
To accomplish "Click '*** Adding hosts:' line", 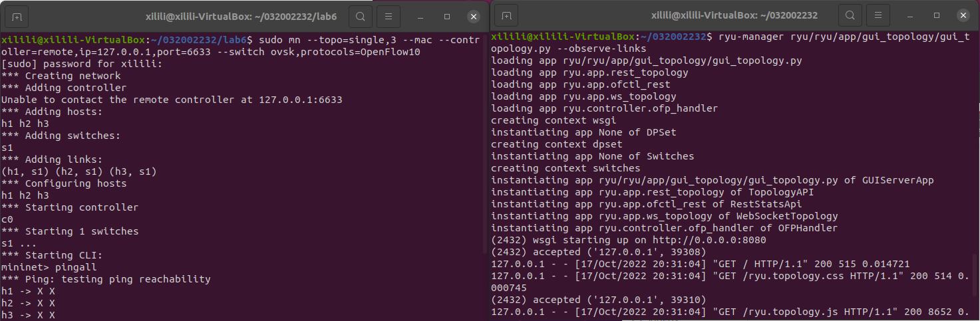I will pyautogui.click(x=52, y=112).
